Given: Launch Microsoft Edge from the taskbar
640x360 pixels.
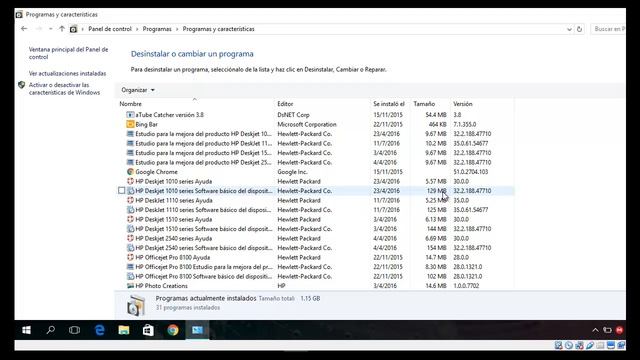Looking at the screenshot, I should pyautogui.click(x=99, y=330).
